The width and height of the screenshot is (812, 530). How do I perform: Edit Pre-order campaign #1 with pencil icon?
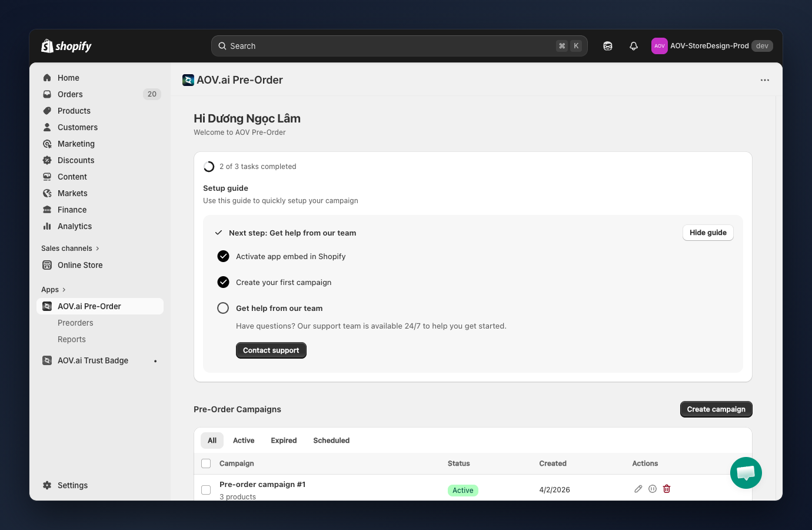coord(638,489)
